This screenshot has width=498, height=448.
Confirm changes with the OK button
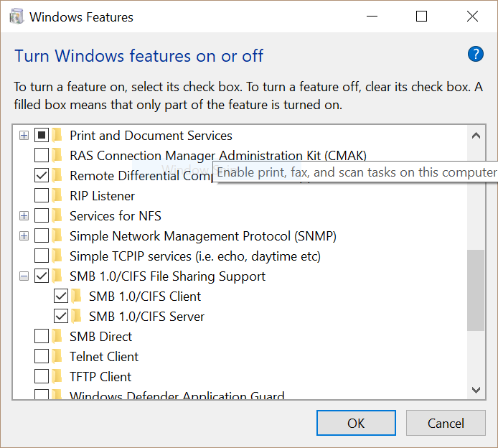356,423
